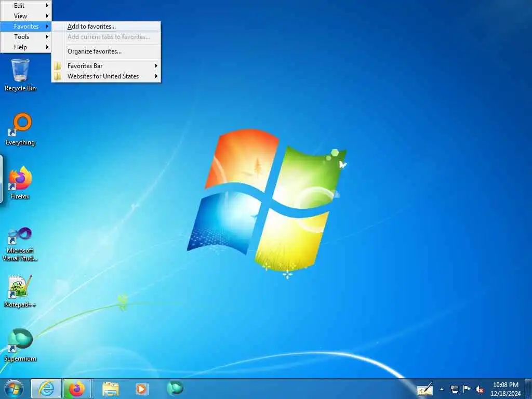Click Supermium taskbar icon

point(175,388)
